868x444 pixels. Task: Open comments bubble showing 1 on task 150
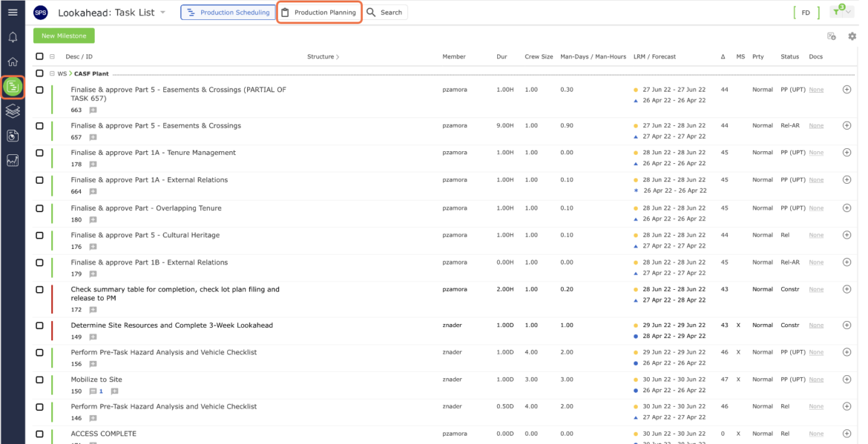[x=96, y=391]
